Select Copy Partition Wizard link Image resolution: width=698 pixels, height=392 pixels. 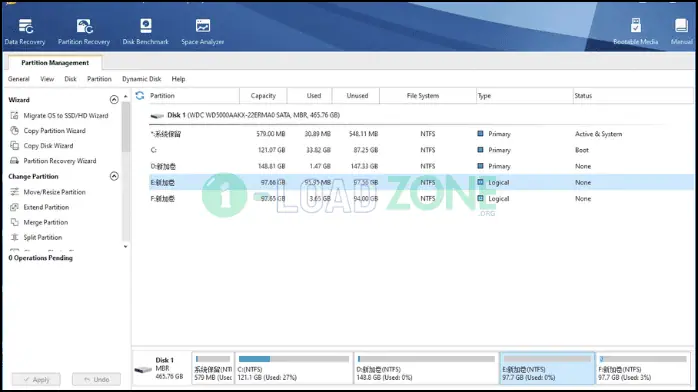54,131
